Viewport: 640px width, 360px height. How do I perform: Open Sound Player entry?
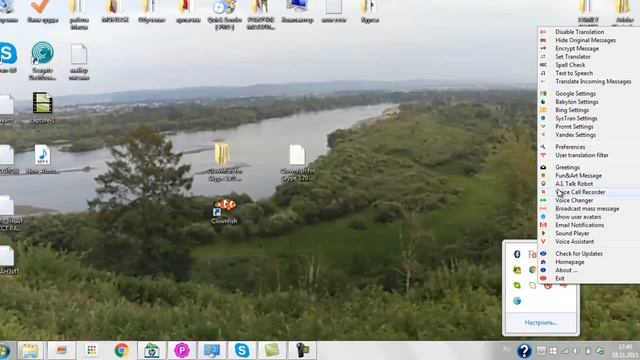pyautogui.click(x=572, y=233)
